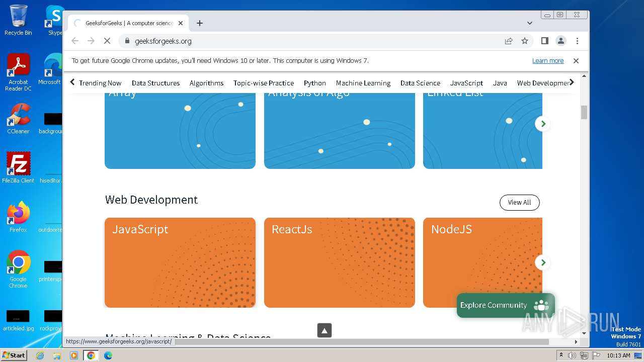The image size is (644, 362).
Task: Open Firefox desktop shortcut
Action: click(18, 217)
